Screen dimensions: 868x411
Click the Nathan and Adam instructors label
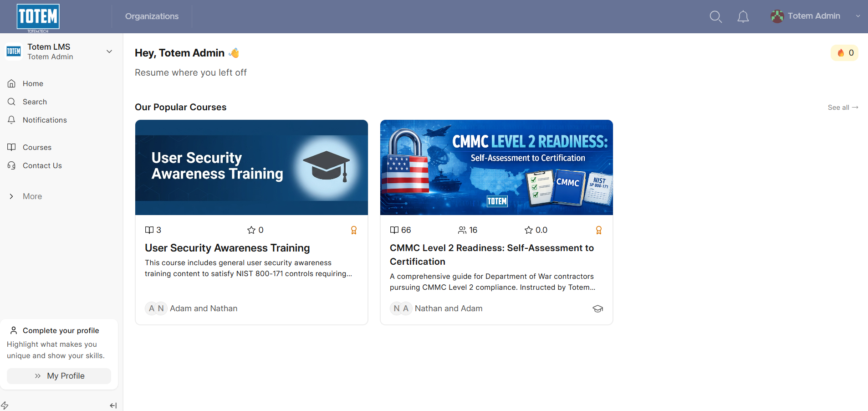click(449, 308)
